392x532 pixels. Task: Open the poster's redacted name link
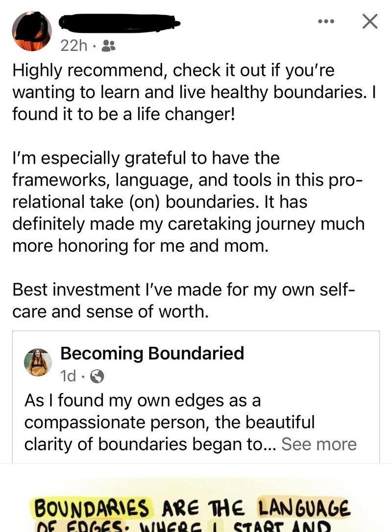(x=119, y=23)
